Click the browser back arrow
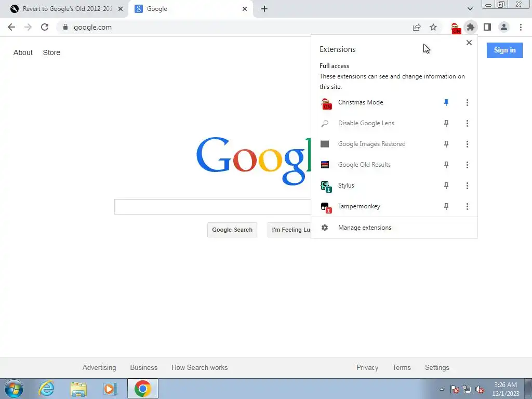Viewport: 532px width, 399px height. coord(11,27)
